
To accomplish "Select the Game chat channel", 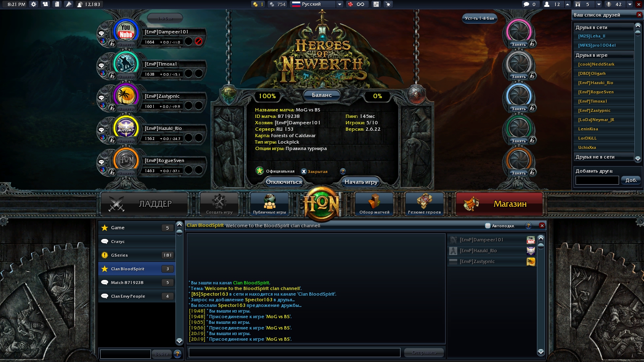I will 137,228.
